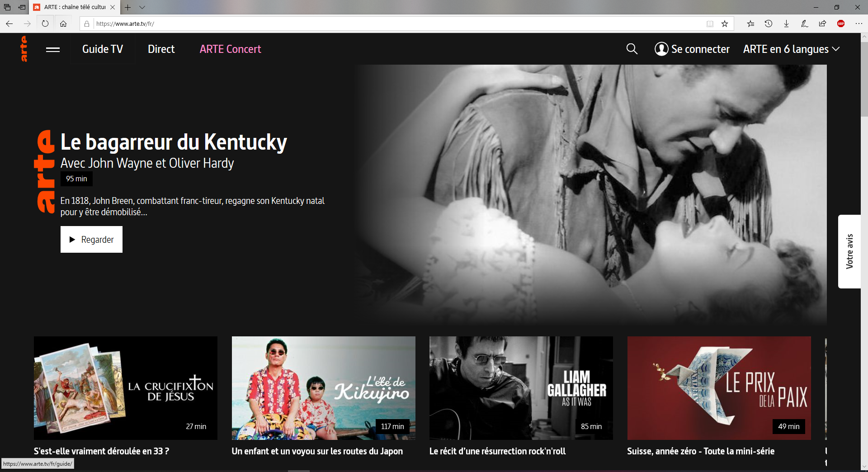Open the Votre avis feedback tab
The height and width of the screenshot is (472, 868).
coord(849,251)
